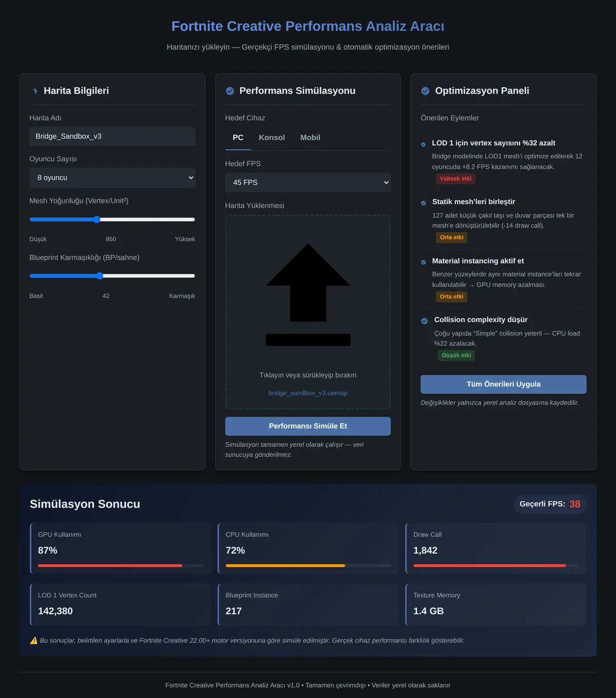This screenshot has height=698, width=616.
Task: Click the mesh density value '850'
Action: (111, 239)
